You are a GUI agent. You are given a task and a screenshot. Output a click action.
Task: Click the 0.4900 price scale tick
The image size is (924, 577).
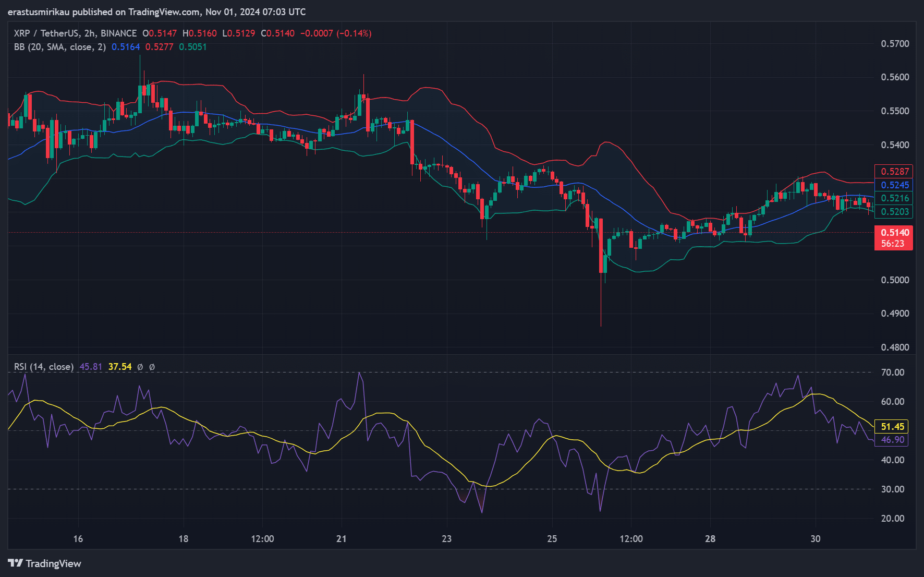click(x=895, y=314)
